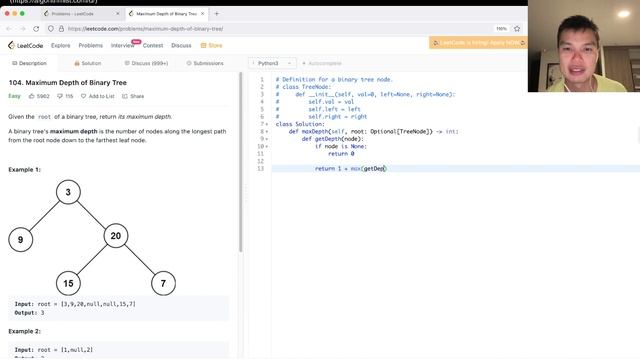Open the Discuss menu item
640x360 pixels.
click(181, 45)
